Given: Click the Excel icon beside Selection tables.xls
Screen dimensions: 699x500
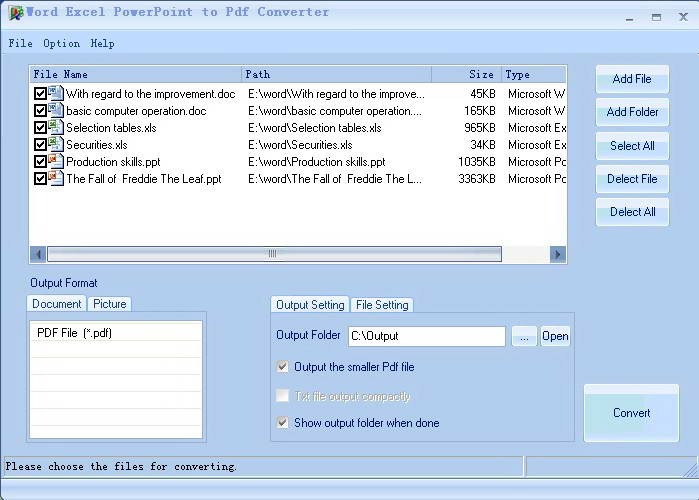Looking at the screenshot, I should (56, 127).
